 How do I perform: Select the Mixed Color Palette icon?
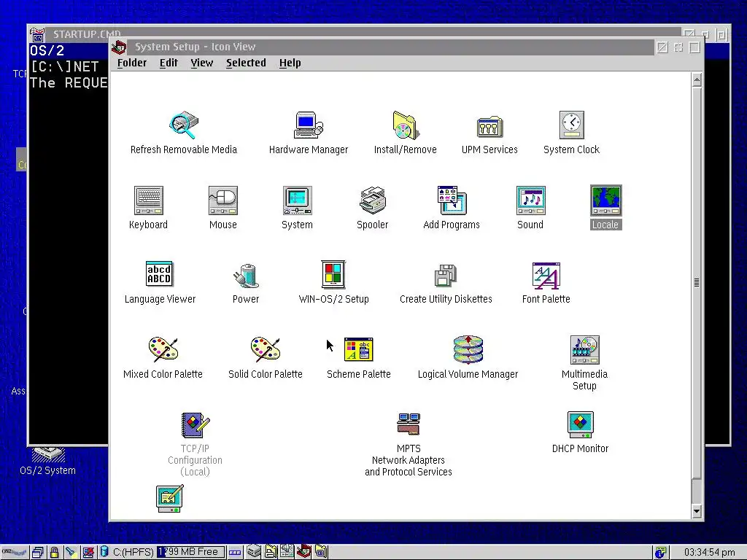pos(163,349)
